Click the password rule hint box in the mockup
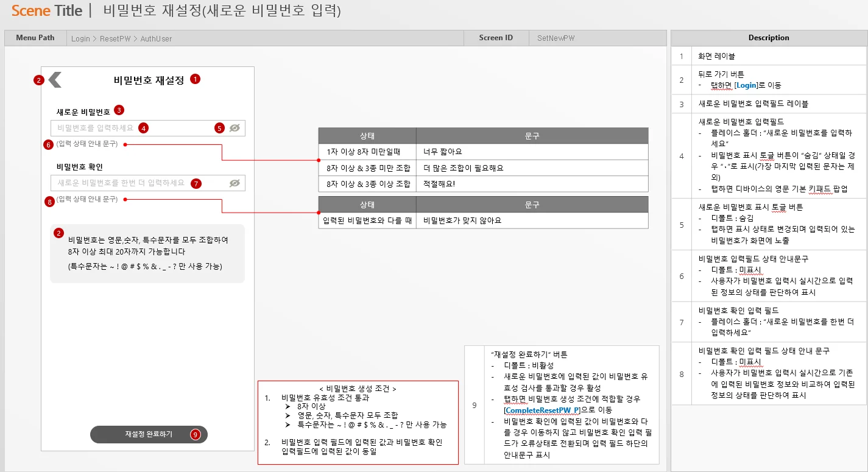Image resolution: width=868 pixels, height=472 pixels. coord(147,253)
